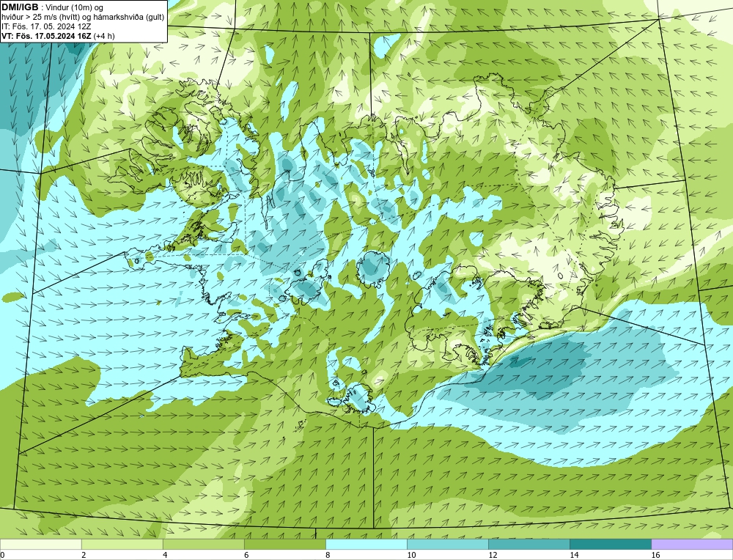Click the 'IT: Fös. 17. 05. 2024 12Z' line
The width and height of the screenshot is (733, 560).
pos(45,26)
